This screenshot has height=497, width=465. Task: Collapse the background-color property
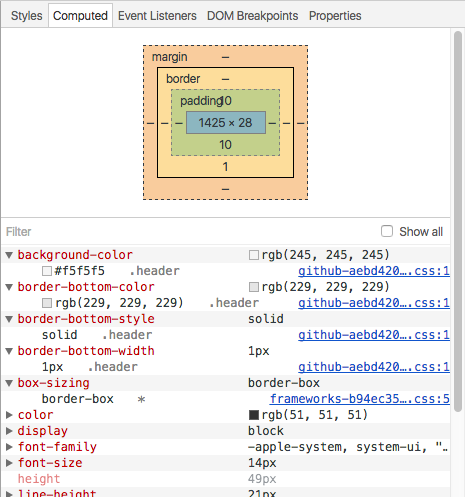pos(9,255)
